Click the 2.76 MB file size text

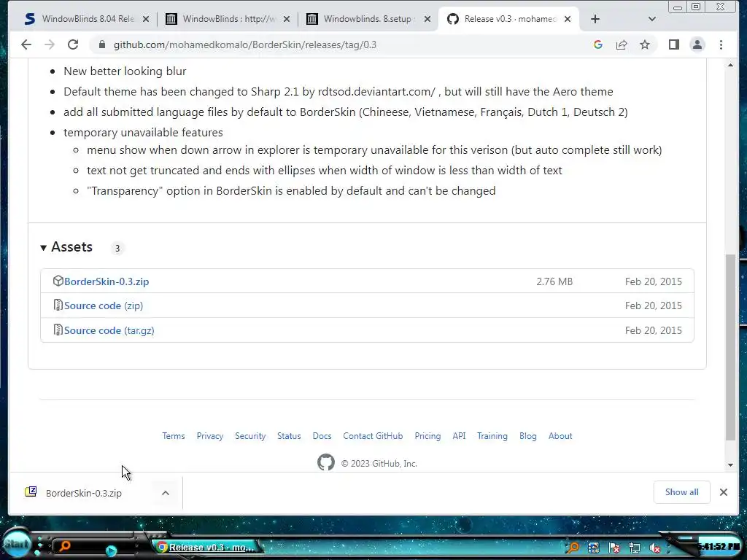click(x=554, y=281)
